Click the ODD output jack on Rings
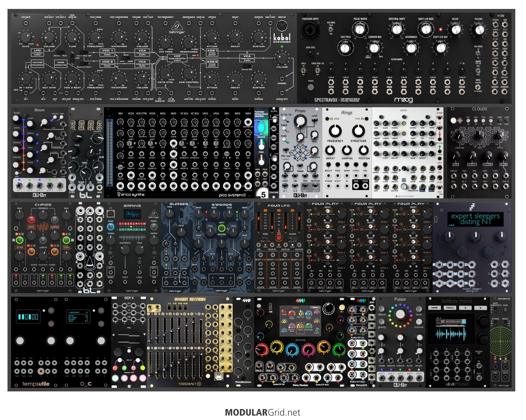 pos(356,187)
